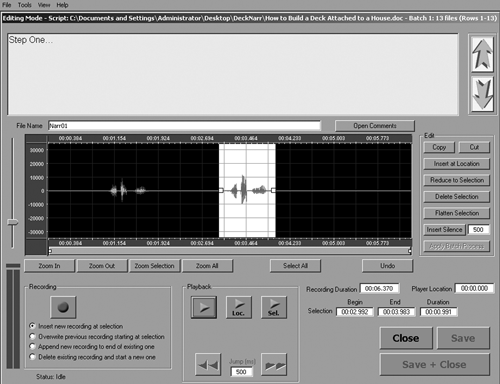This screenshot has width=500, height=384.
Task: Click the horizontal scroll bar below the waveform
Action: click(x=230, y=251)
